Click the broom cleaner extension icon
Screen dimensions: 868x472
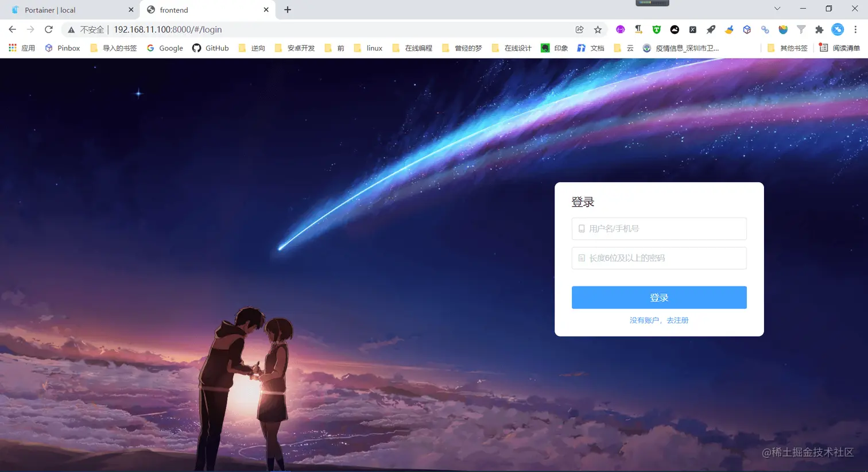729,29
